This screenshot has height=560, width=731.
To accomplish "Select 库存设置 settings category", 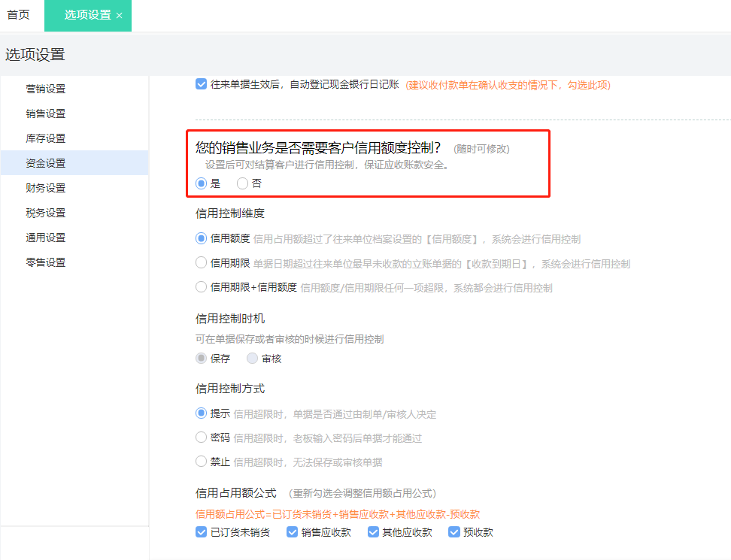I will coord(46,138).
